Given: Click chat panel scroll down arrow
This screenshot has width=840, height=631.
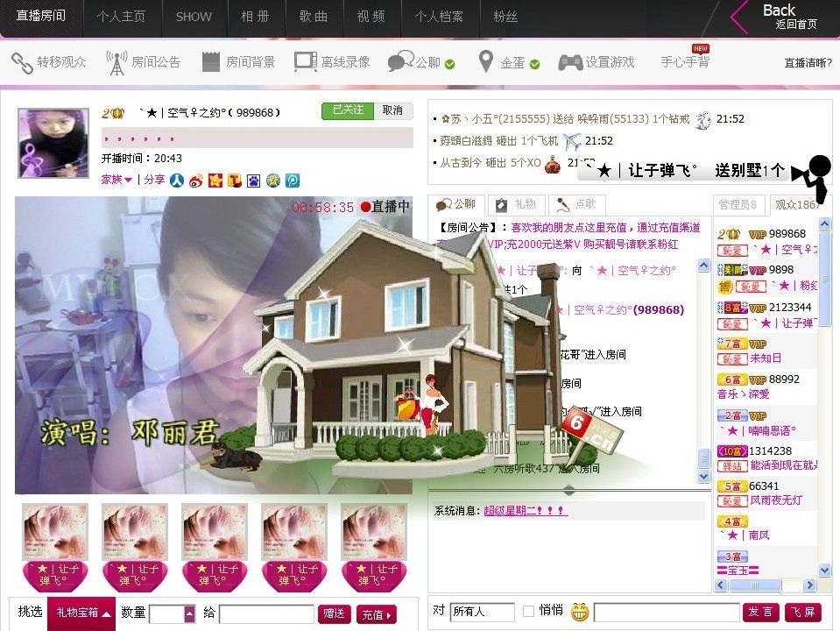Looking at the screenshot, I should [704, 476].
